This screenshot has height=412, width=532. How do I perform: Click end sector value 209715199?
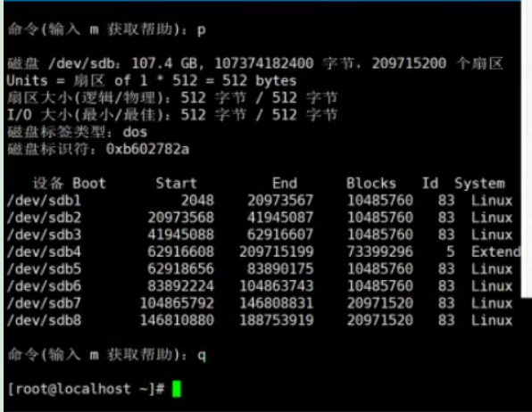[x=277, y=252]
